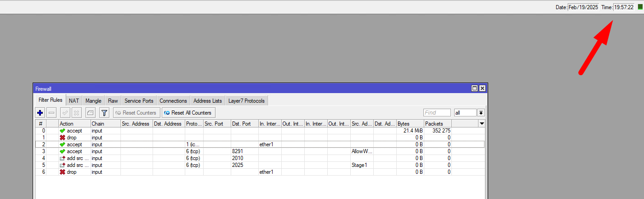This screenshot has width=644, height=199.
Task: Switch to the Layer7 Protocols tab
Action: [x=247, y=101]
